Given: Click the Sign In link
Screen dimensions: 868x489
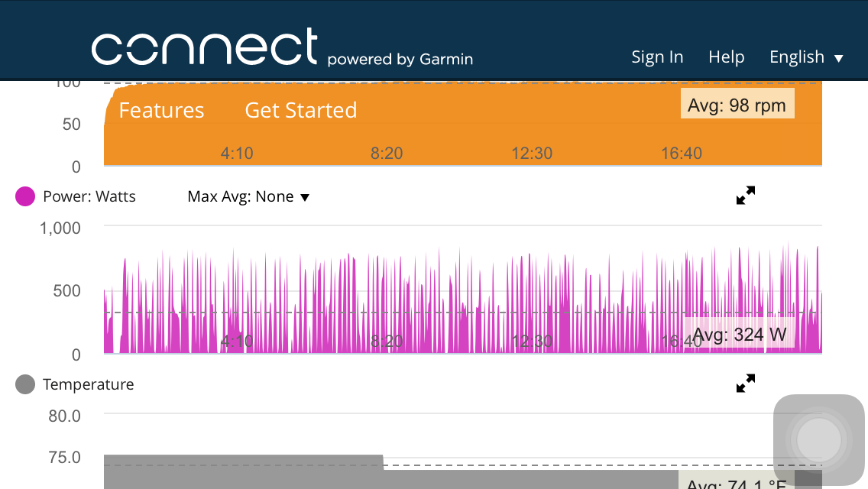Looking at the screenshot, I should click(657, 57).
